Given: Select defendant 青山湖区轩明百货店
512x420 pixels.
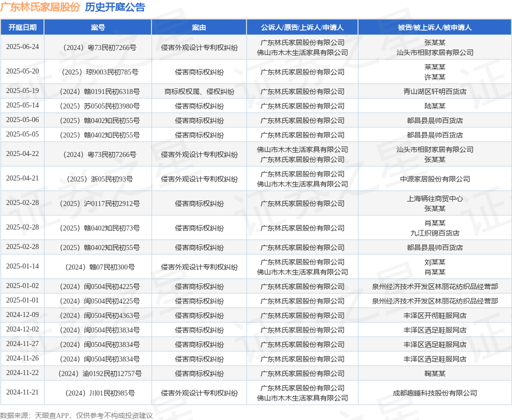Looking at the screenshot, I should point(434,92).
